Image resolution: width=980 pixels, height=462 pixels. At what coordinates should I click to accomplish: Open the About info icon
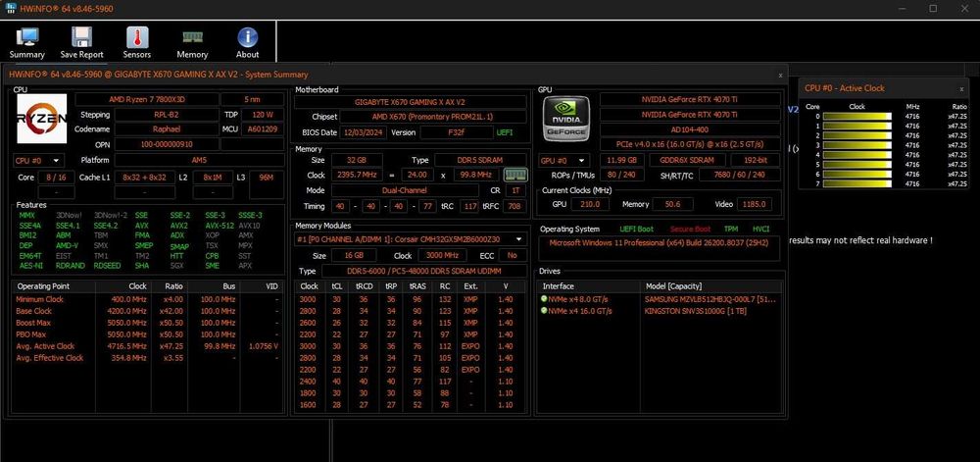(248, 43)
